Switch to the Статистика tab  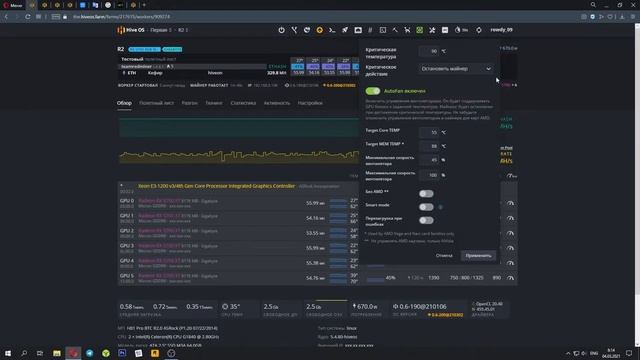[x=243, y=103]
